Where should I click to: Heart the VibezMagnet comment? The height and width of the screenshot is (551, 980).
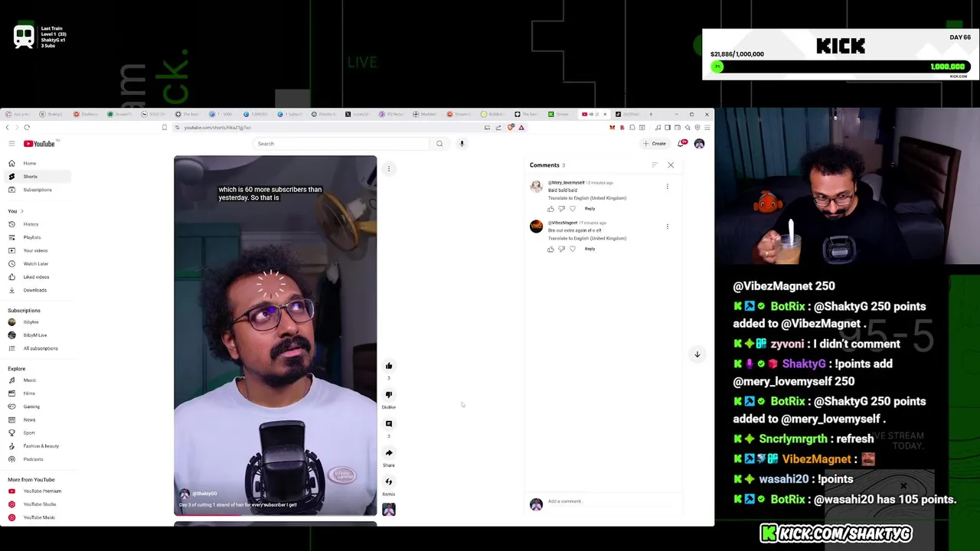[572, 249]
